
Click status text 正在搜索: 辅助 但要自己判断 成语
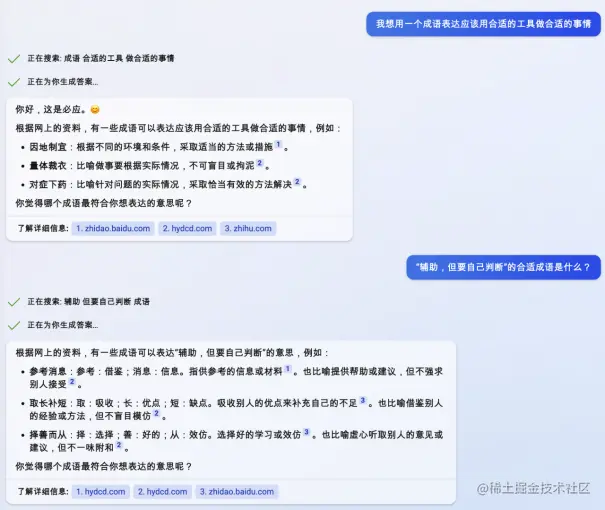tap(89, 302)
